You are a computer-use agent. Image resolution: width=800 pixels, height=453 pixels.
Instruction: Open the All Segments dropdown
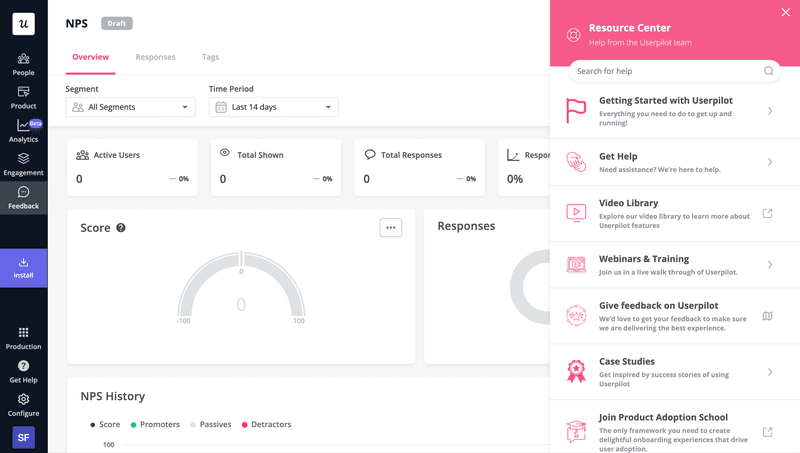click(131, 107)
